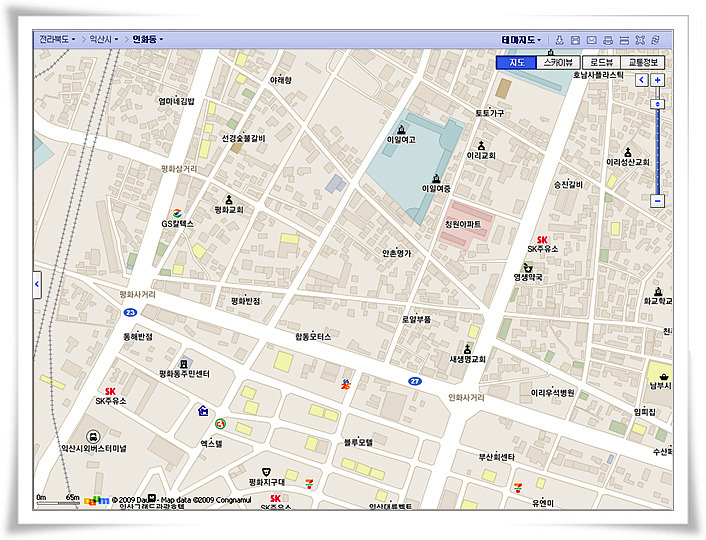Toggle 교통정보 traffic info overlay
The image size is (706, 540).
[643, 63]
